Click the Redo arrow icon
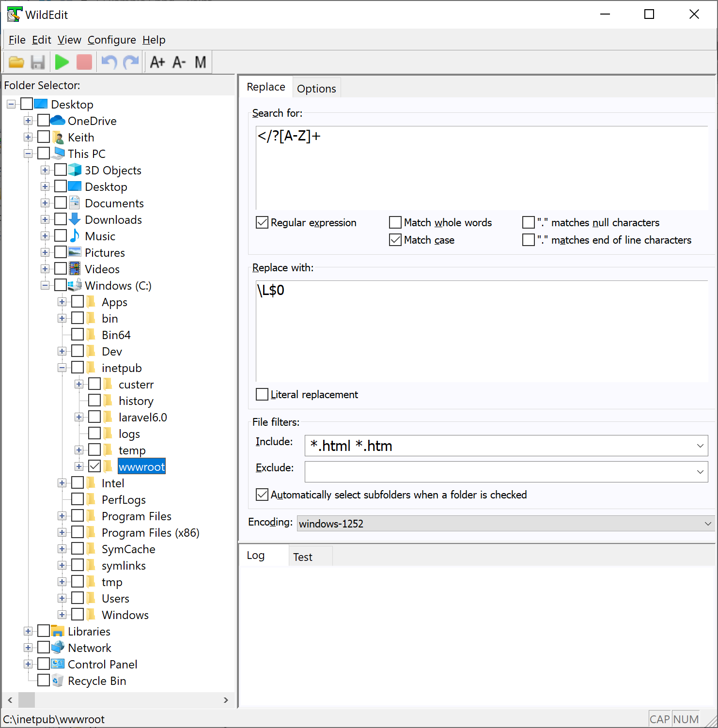 click(131, 62)
